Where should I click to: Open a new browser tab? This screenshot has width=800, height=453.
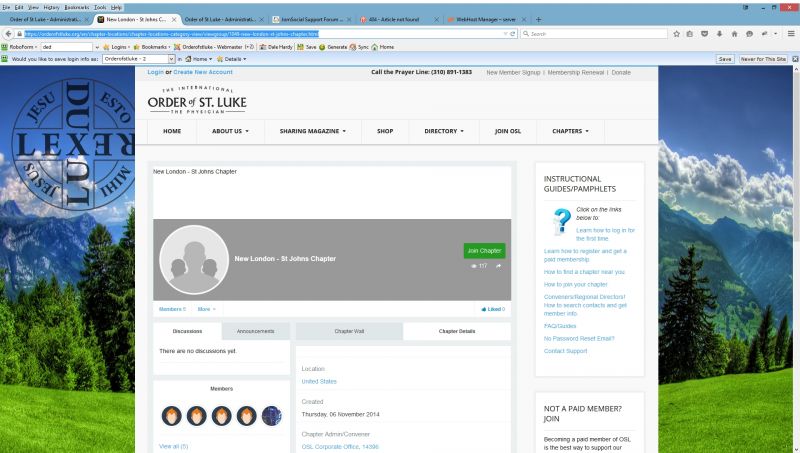(538, 19)
